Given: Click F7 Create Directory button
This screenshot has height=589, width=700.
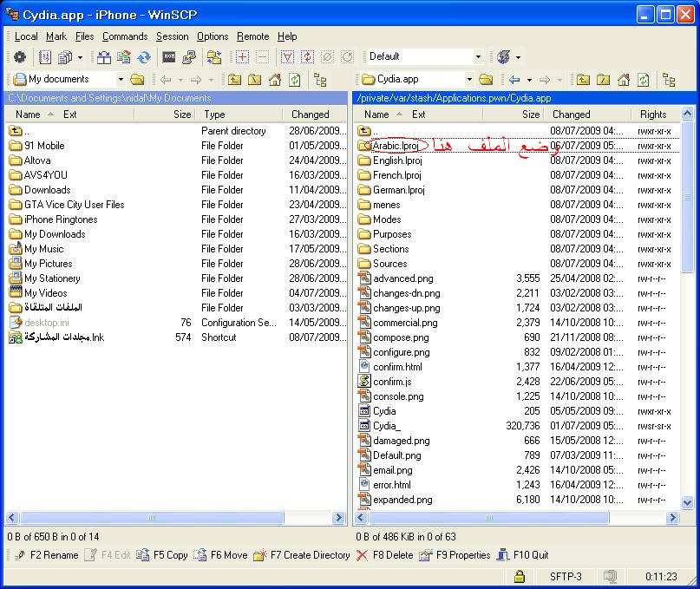Looking at the screenshot, I should (302, 555).
